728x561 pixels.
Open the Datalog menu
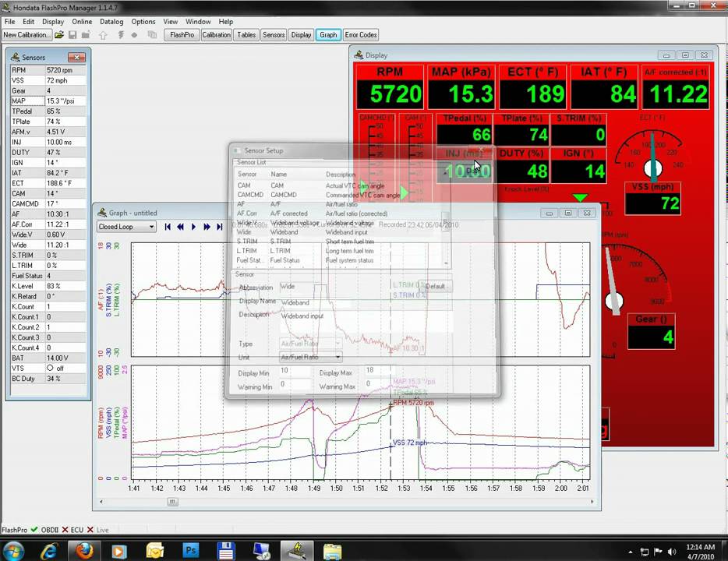click(x=111, y=21)
